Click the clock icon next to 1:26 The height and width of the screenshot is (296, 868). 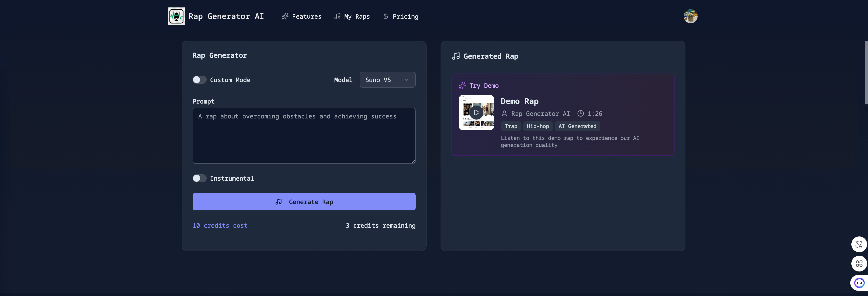pos(580,114)
